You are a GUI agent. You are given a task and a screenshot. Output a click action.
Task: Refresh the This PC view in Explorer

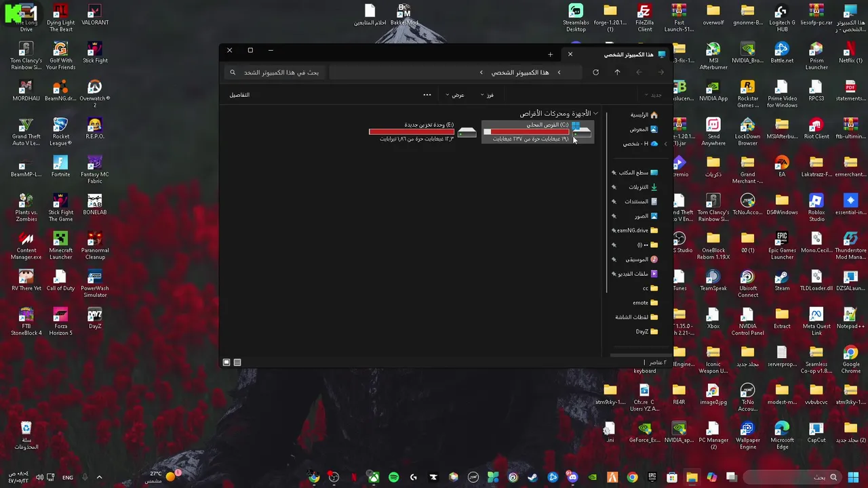tap(595, 72)
